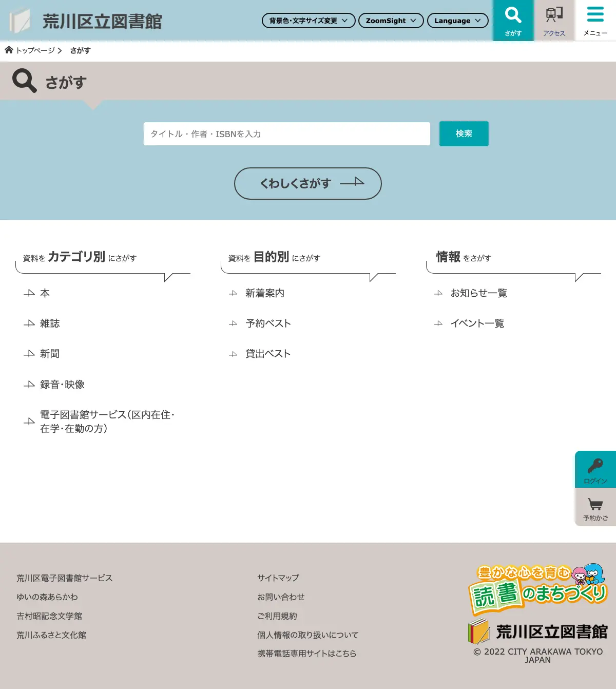Open the ZoomSight dropdown
Image resolution: width=616 pixels, height=689 pixels.
click(391, 21)
